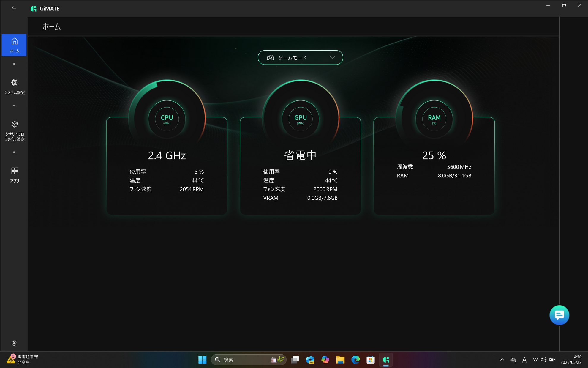Click the settings gear in the sidebar
588x368 pixels.
point(14,343)
